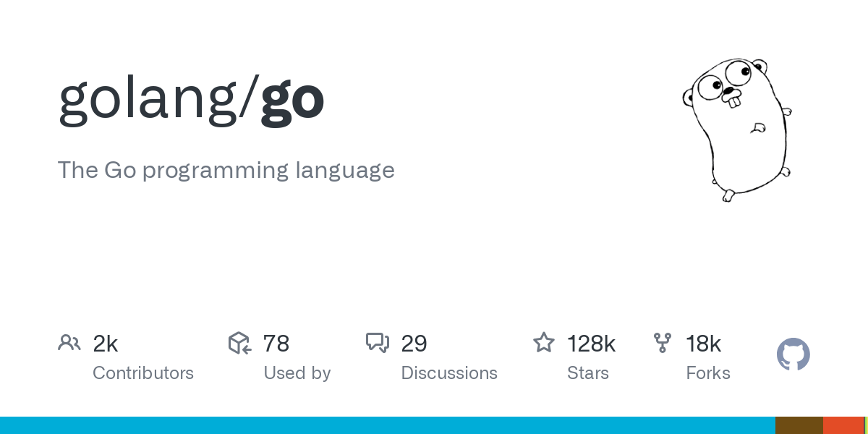Image resolution: width=868 pixels, height=434 pixels.
Task: Select the Stars label text
Action: click(x=588, y=373)
